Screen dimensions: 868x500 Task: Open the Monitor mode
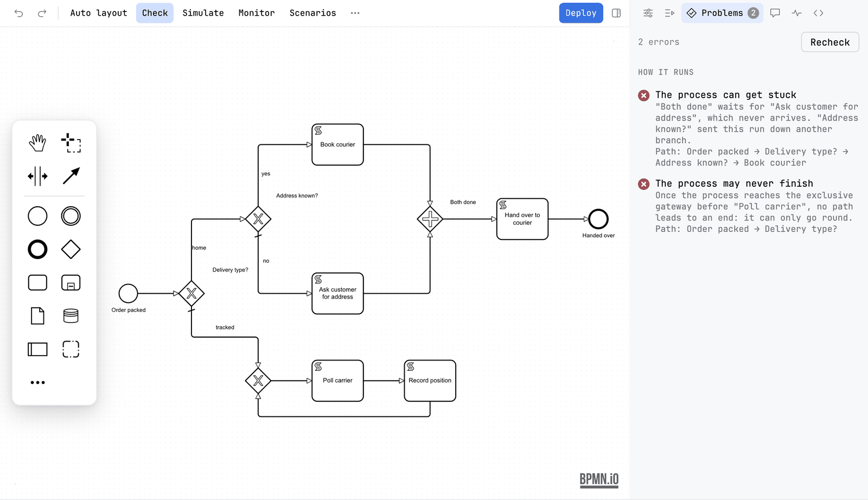coord(257,13)
